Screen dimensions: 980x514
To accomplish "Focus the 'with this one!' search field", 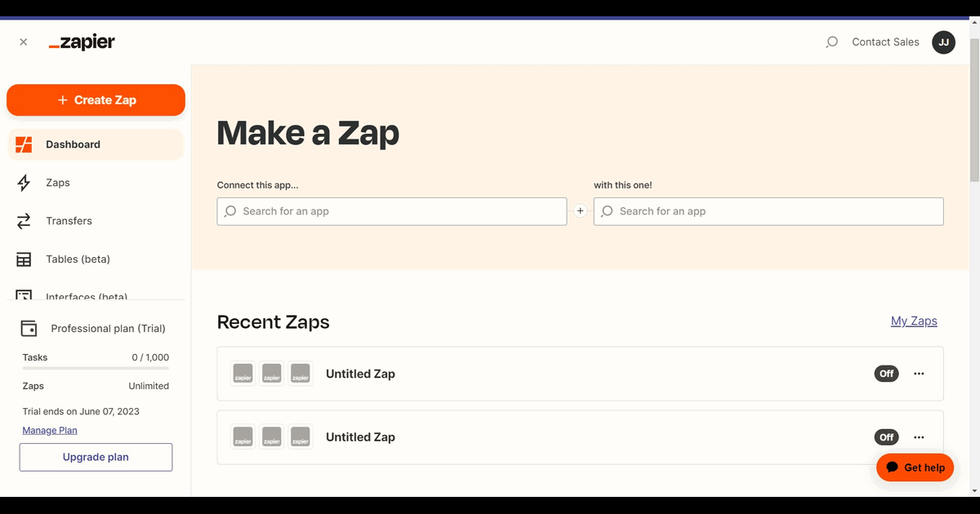I will [768, 211].
